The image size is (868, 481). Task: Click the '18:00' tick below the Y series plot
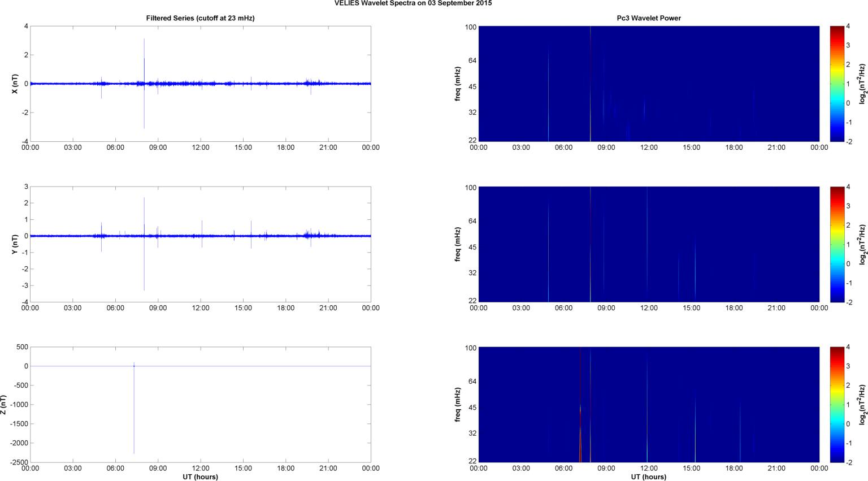(285, 308)
